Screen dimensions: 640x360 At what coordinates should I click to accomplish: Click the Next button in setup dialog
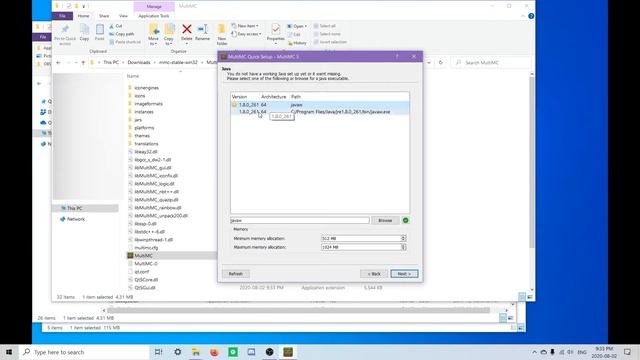coord(404,274)
